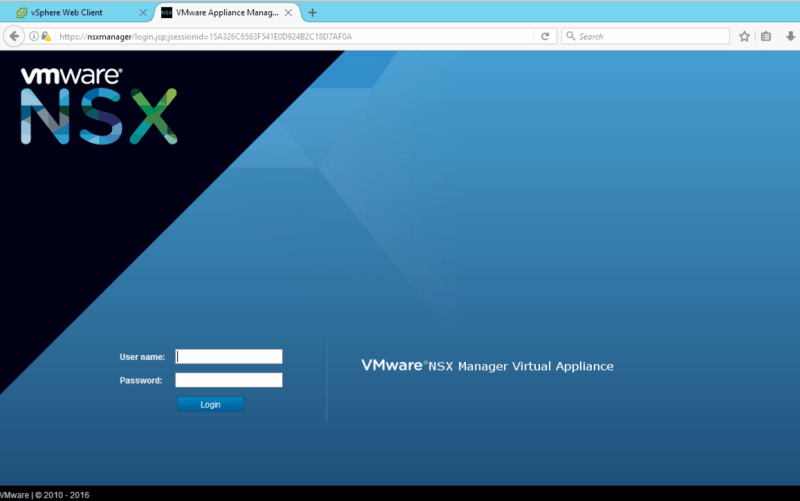
Task: Click the padlock warning security icon
Action: coord(46,36)
